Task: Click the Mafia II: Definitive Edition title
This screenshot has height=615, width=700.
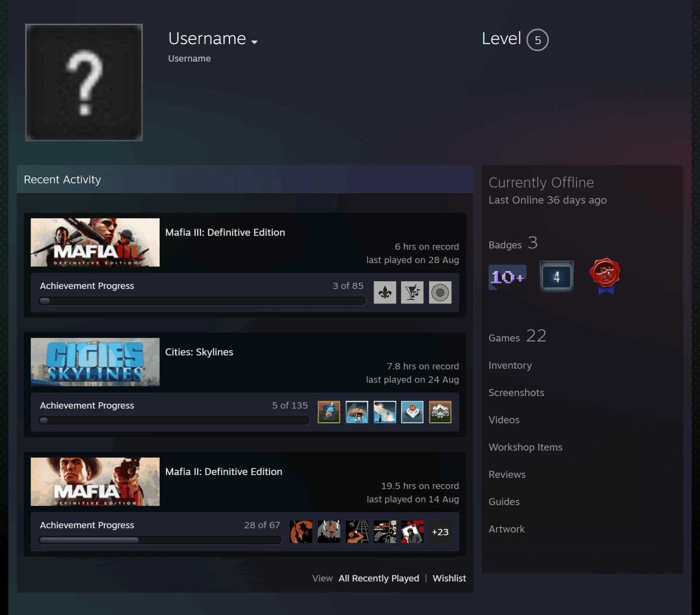Action: [223, 471]
